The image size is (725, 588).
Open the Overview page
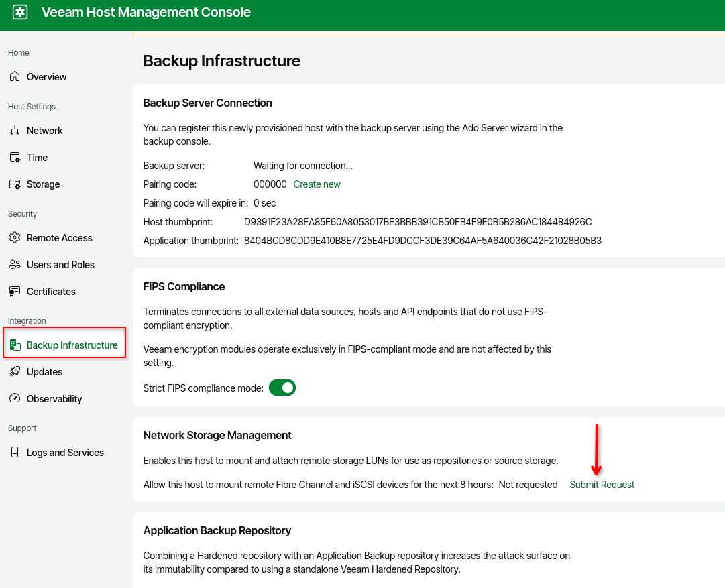pos(46,76)
